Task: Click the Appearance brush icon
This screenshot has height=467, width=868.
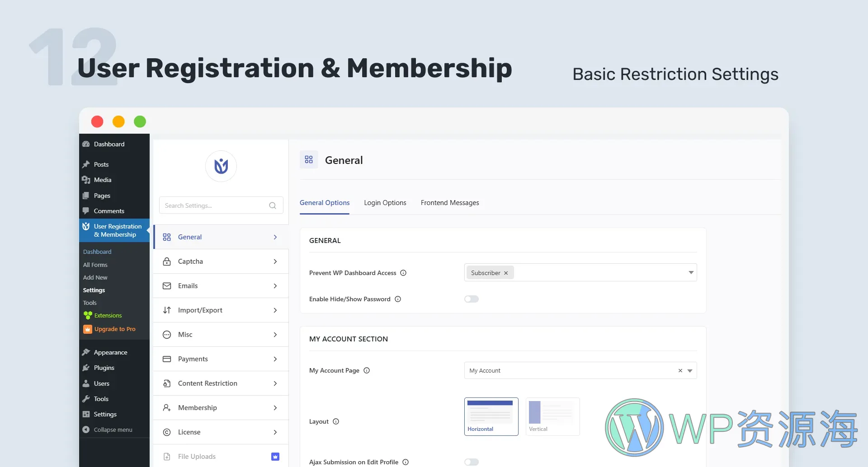Action: (x=86, y=352)
